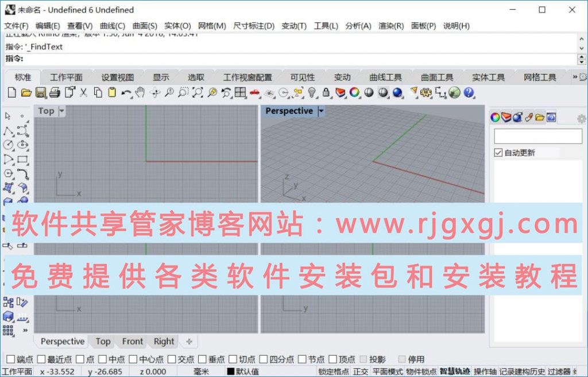Image resolution: width=588 pixels, height=377 pixels.
Task: Open the 渲染(R) menu
Action: [390, 26]
